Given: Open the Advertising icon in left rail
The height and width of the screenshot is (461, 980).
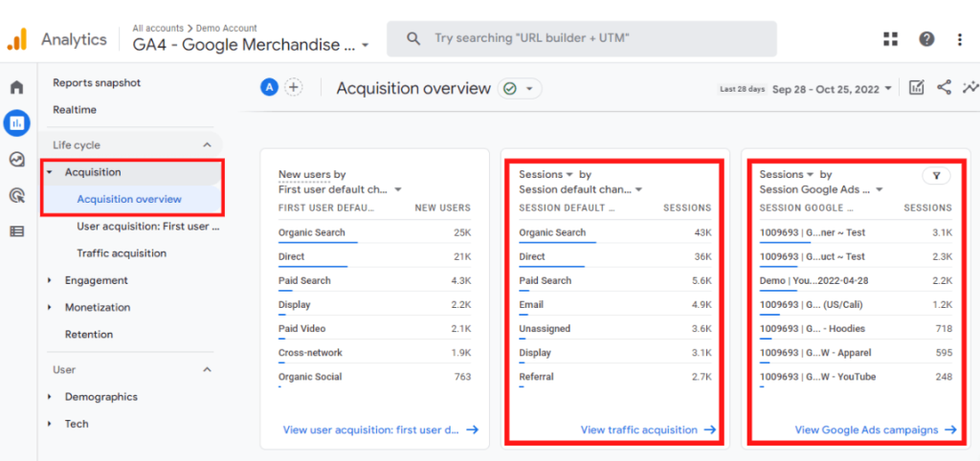Looking at the screenshot, I should pyautogui.click(x=16, y=195).
